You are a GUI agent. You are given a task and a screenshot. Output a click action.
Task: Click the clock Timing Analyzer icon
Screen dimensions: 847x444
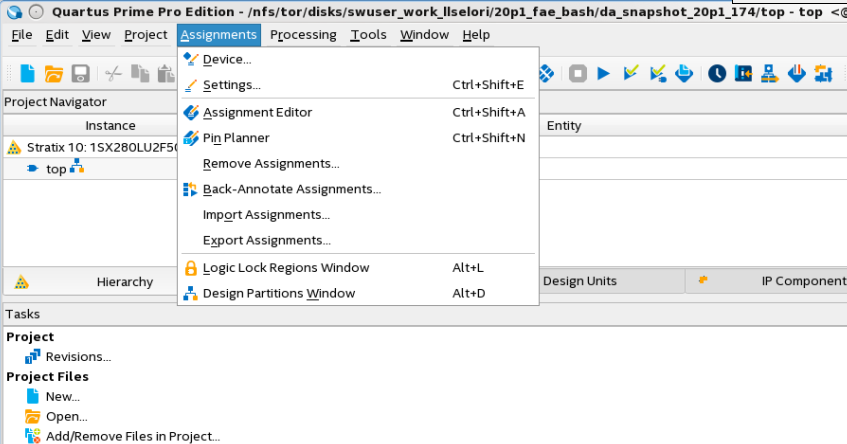[717, 73]
